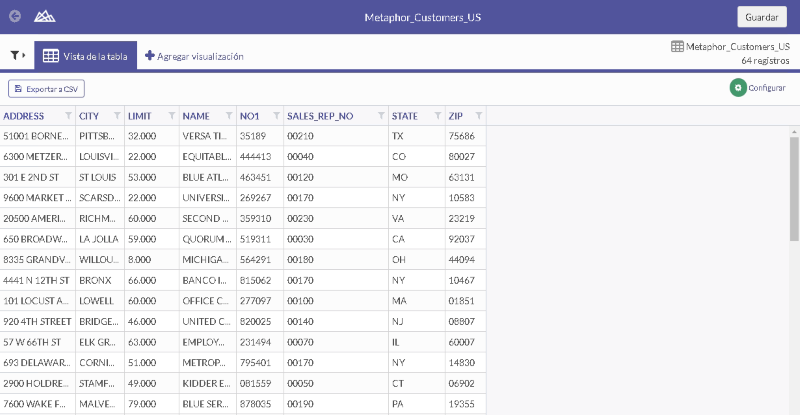Image resolution: width=800 pixels, height=415 pixels.
Task: Click the Metaphor_Customers_US dataset table icon
Action: click(x=677, y=47)
